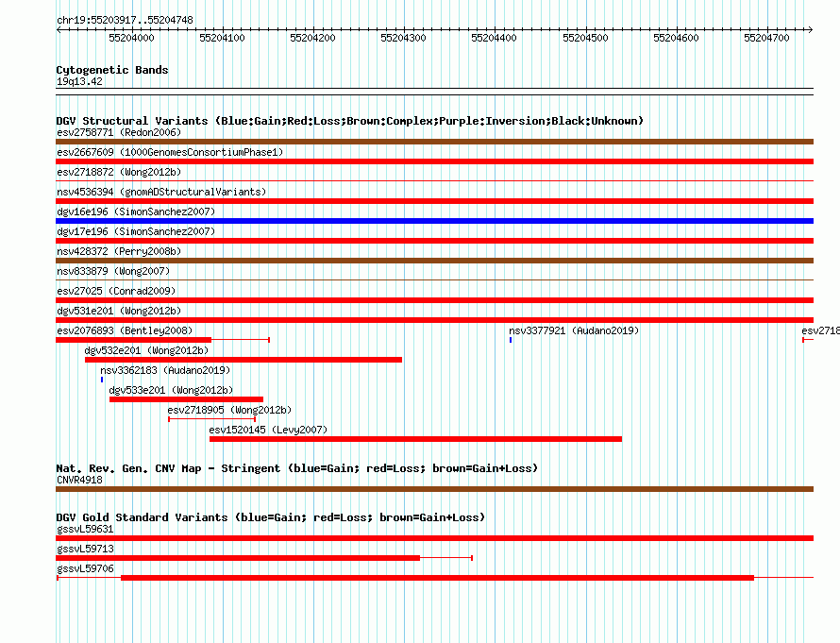Viewport: 840px width, 643px height.
Task: Open esv27025 (Conrad2009) variant
Action: point(116,291)
